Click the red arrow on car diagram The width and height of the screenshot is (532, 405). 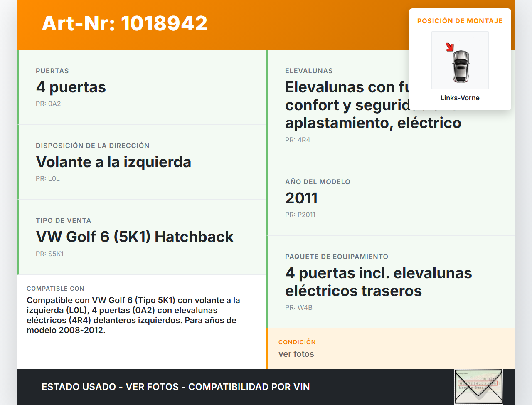click(450, 47)
